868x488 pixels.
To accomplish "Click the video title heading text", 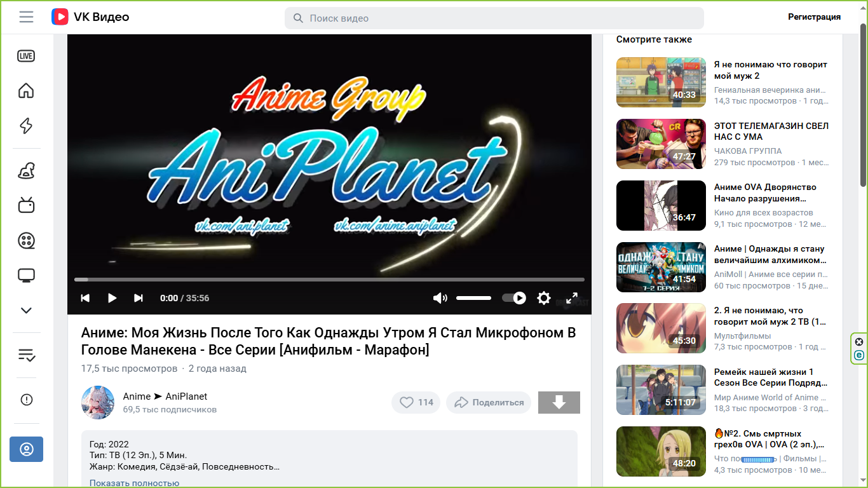I will pos(329,341).
